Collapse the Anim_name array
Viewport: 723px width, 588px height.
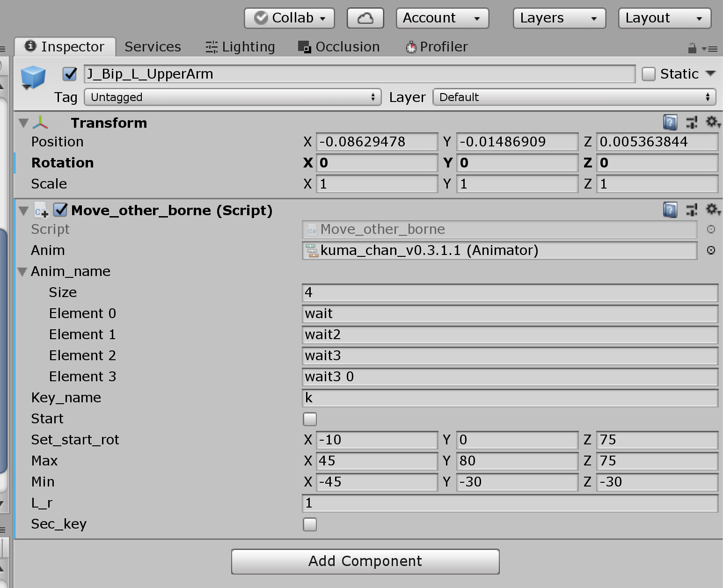[22, 272]
